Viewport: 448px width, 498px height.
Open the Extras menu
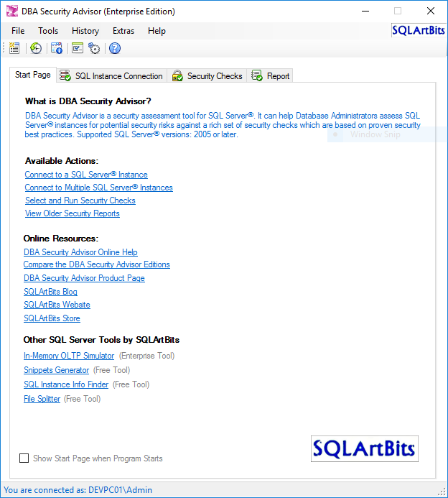[x=123, y=31]
